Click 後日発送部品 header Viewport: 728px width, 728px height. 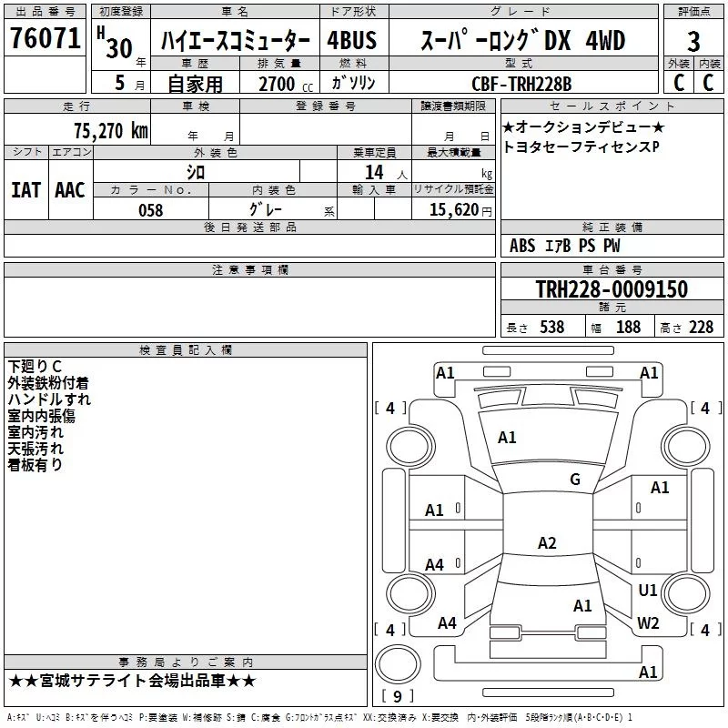click(249, 227)
